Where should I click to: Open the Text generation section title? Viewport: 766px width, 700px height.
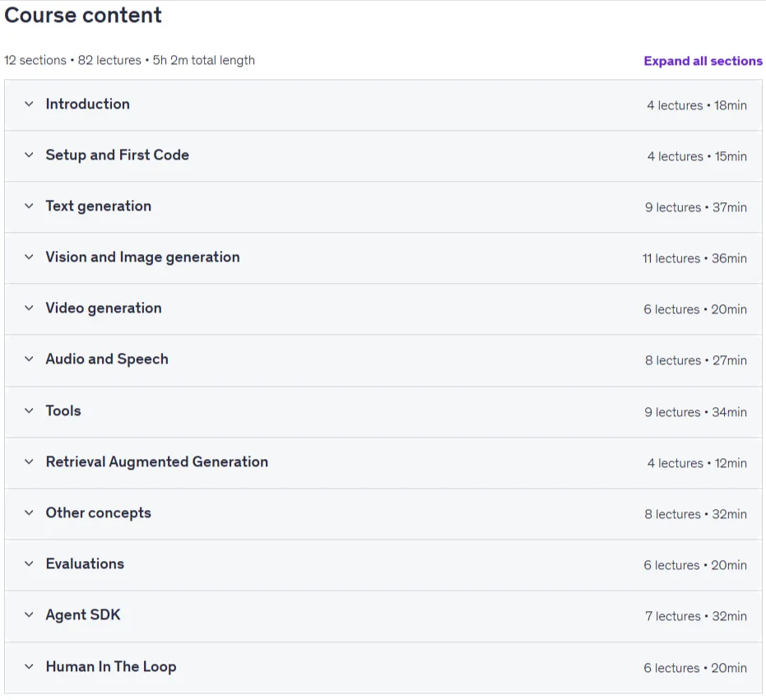tap(99, 206)
